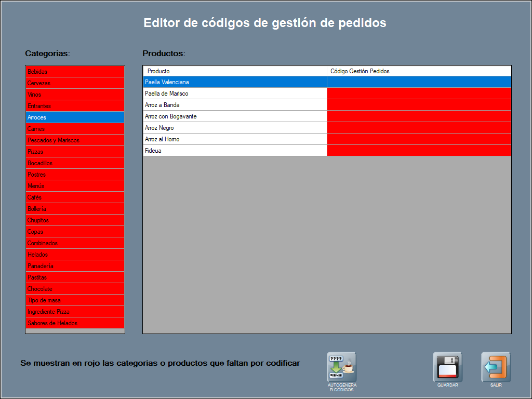Select the Paella de Marisco product row
The width and height of the screenshot is (532, 399).
click(235, 94)
